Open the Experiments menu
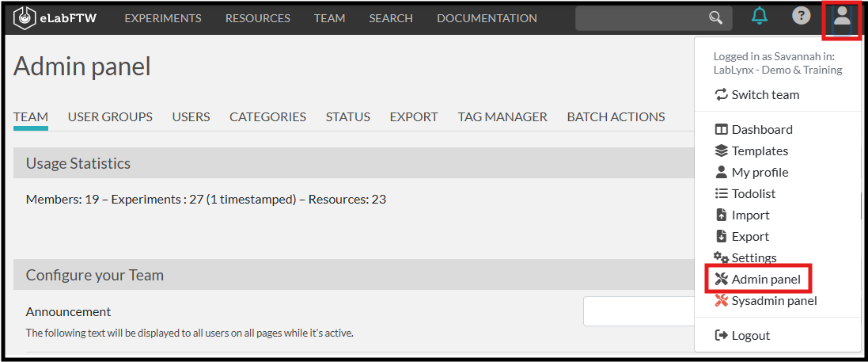 pos(163,18)
